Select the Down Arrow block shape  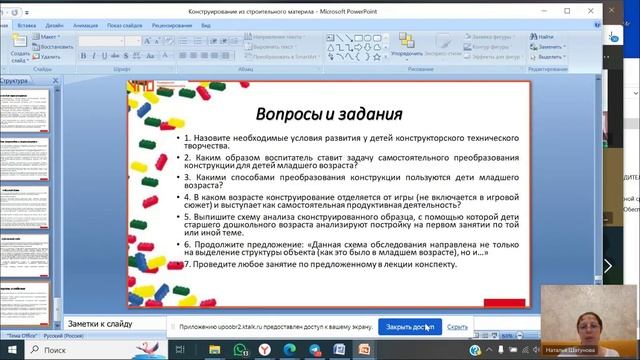point(367,47)
